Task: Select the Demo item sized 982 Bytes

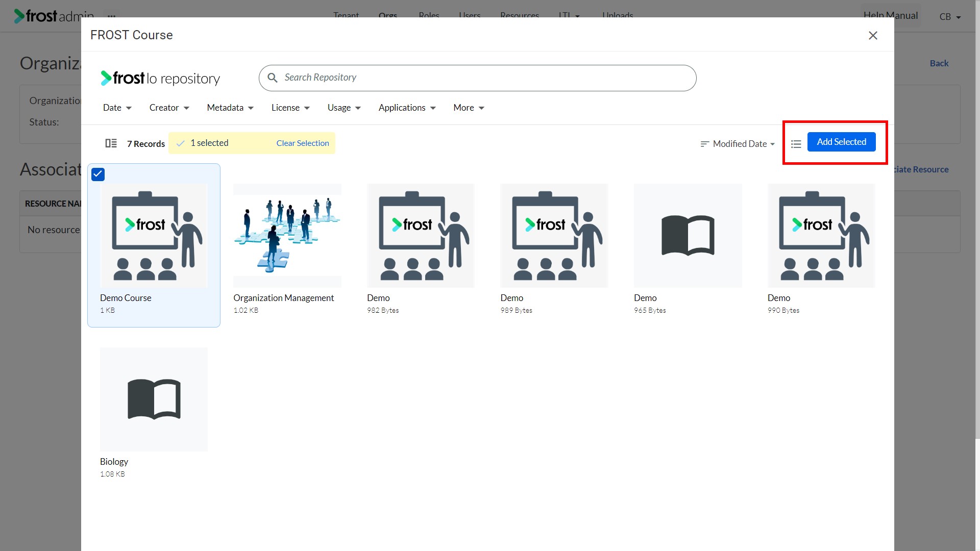Action: coord(421,236)
